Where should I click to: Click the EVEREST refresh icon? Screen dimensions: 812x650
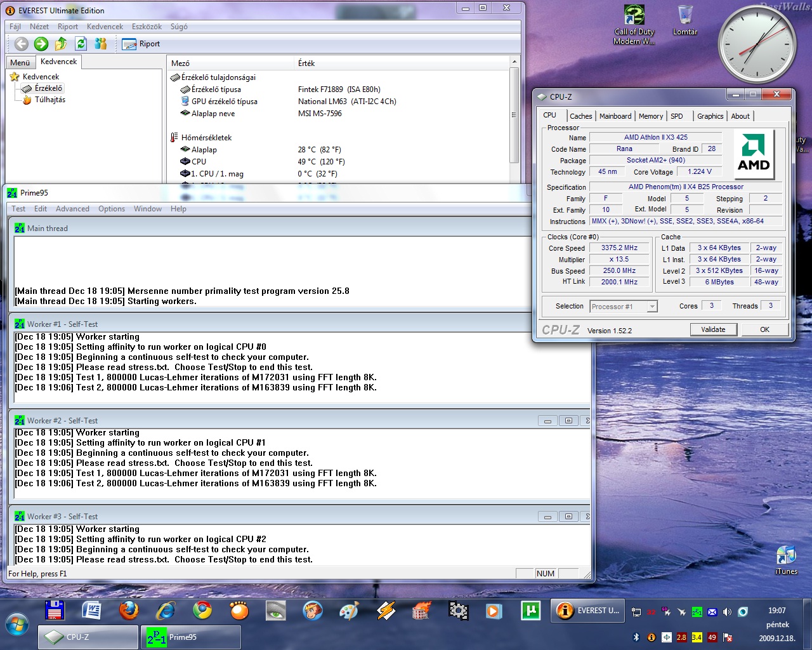81,44
